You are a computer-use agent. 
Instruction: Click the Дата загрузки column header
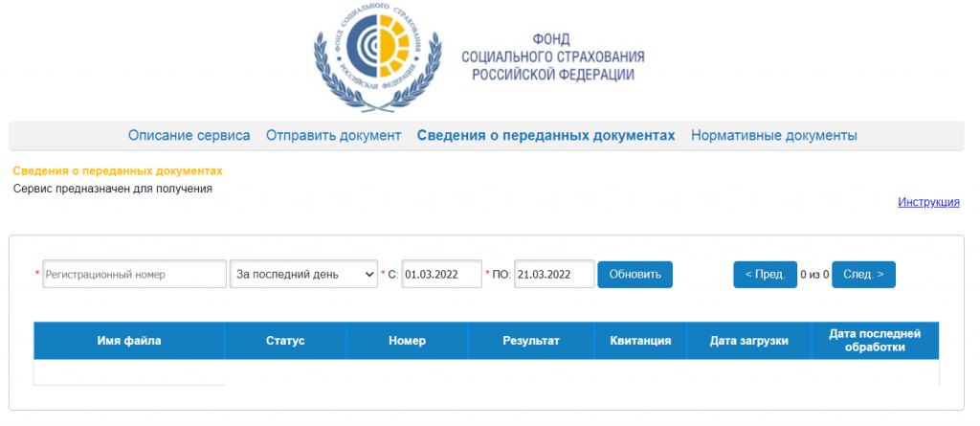[x=748, y=341]
